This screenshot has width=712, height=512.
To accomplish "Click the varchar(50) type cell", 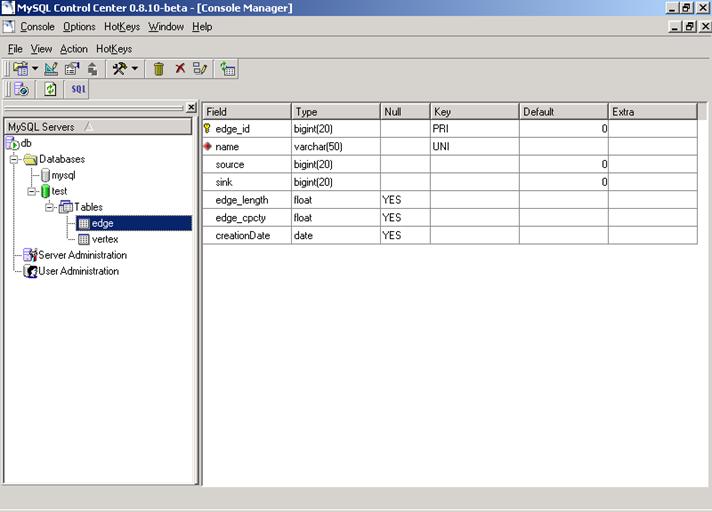I will point(336,147).
